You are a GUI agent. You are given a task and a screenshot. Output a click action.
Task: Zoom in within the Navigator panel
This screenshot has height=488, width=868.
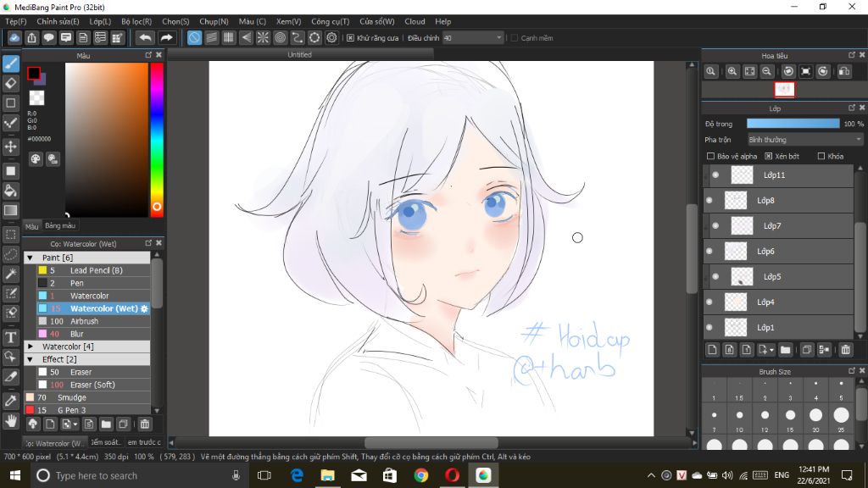click(732, 71)
